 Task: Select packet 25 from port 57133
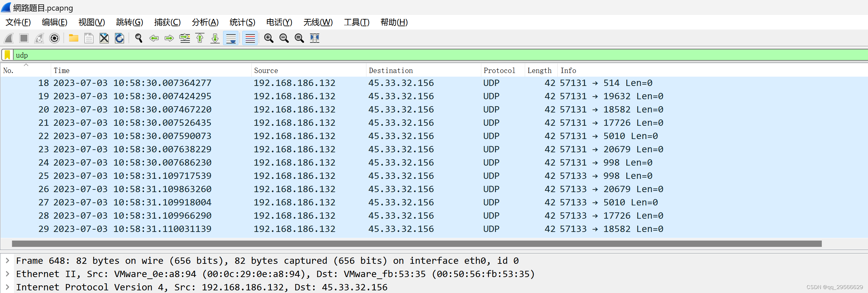tap(434, 176)
